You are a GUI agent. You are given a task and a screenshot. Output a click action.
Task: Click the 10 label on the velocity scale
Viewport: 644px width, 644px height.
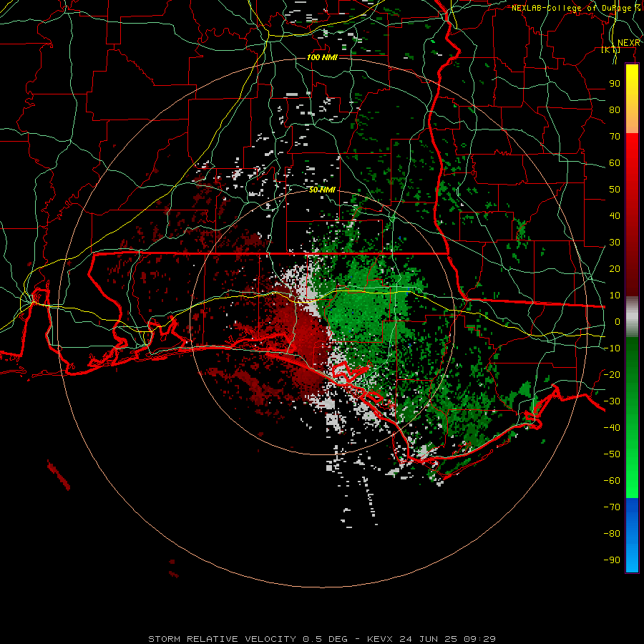pos(615,296)
